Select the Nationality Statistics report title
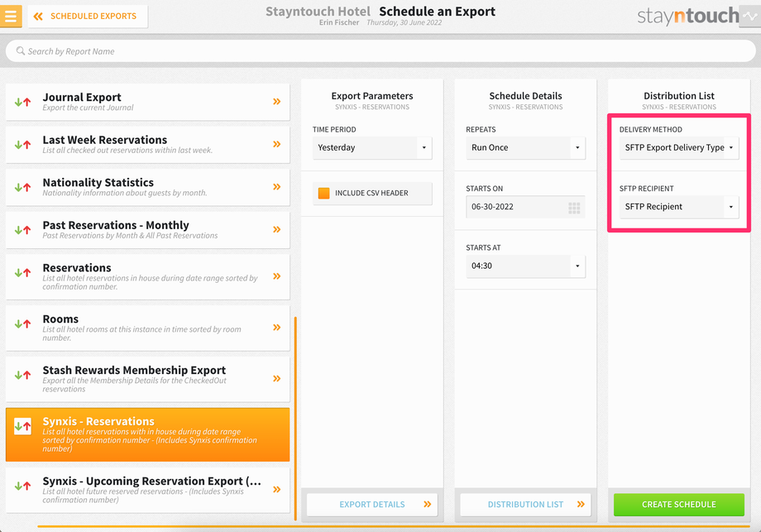761x532 pixels. pyautogui.click(x=98, y=183)
